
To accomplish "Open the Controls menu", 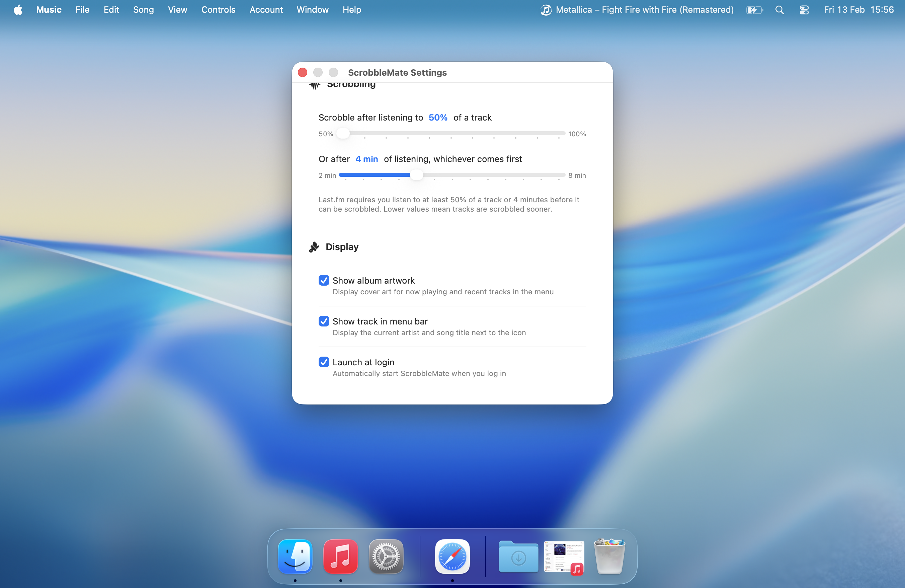I will 218,9.
